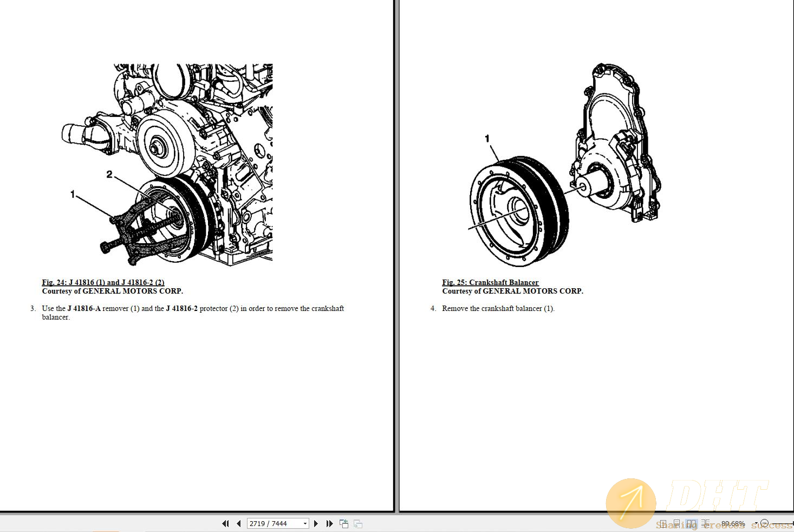Open the page number dropdown arrow

[x=305, y=523]
